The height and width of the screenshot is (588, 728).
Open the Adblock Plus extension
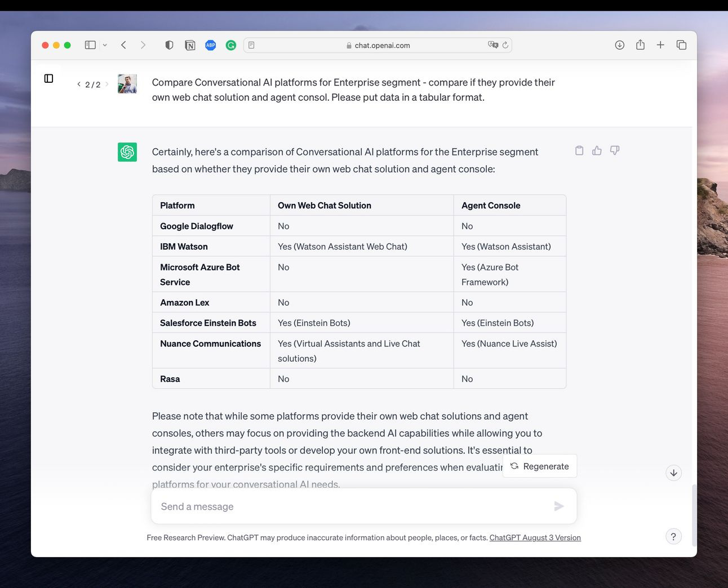click(x=210, y=45)
